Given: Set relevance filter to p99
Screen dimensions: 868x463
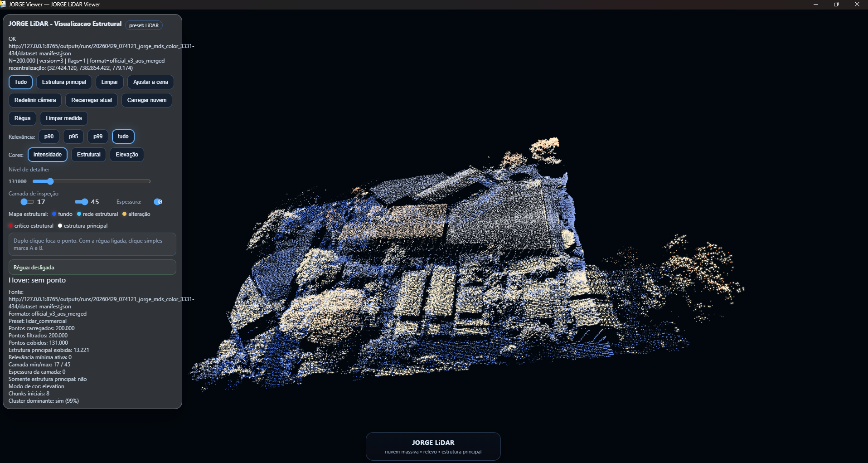Looking at the screenshot, I should tap(98, 136).
